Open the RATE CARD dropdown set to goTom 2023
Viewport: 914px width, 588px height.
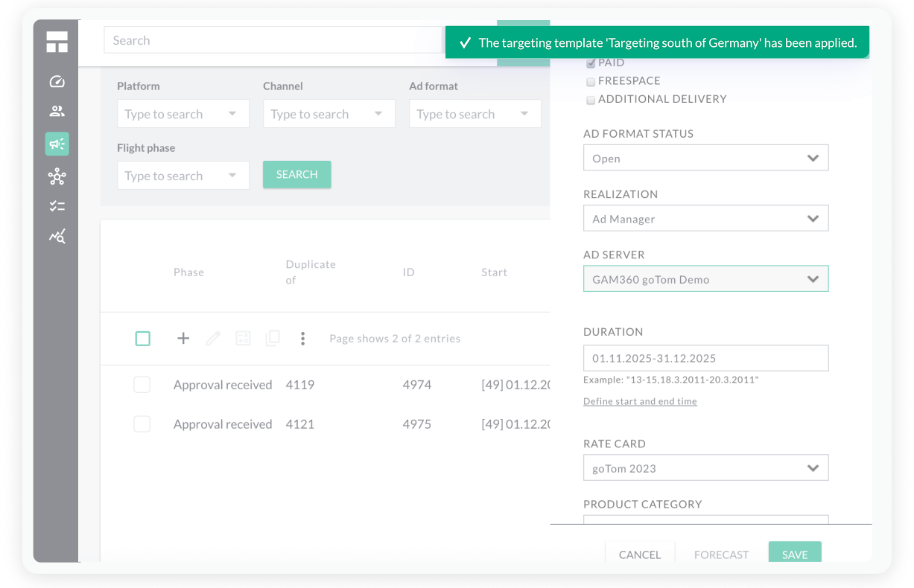tap(705, 467)
